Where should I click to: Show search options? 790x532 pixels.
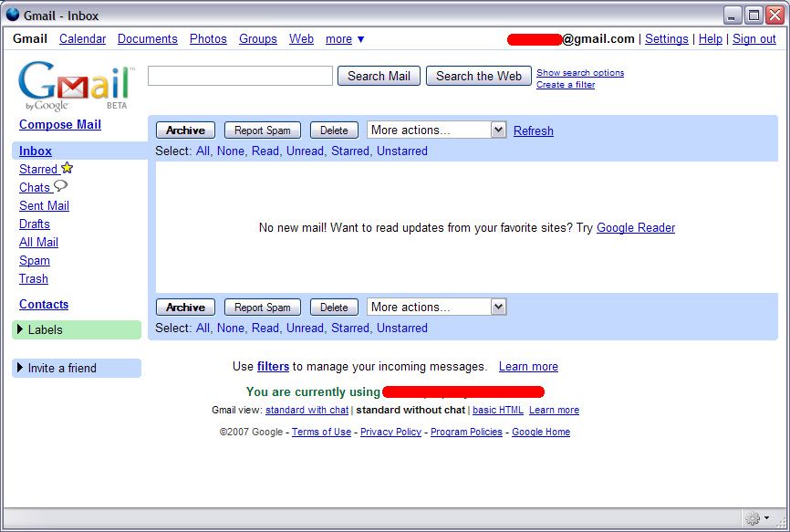tap(580, 73)
